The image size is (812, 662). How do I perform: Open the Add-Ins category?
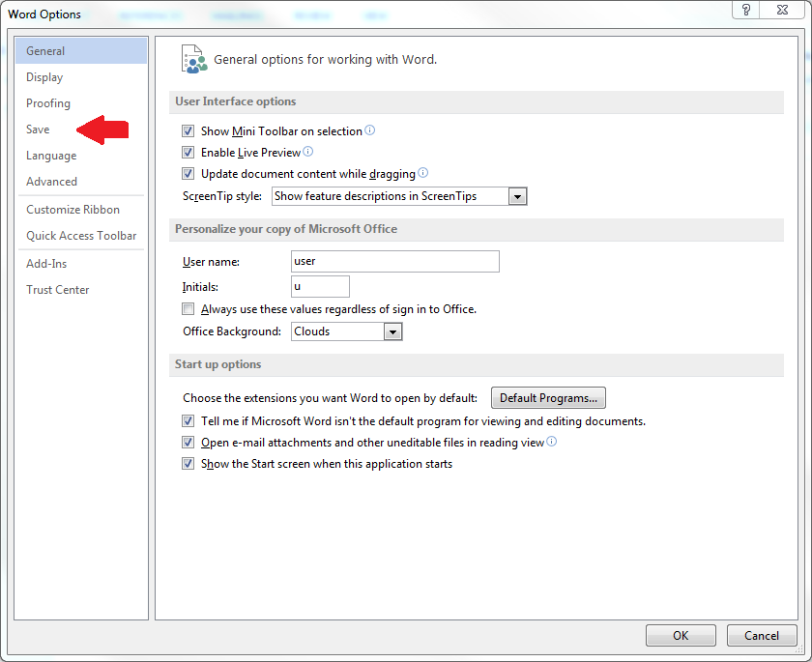(81, 264)
